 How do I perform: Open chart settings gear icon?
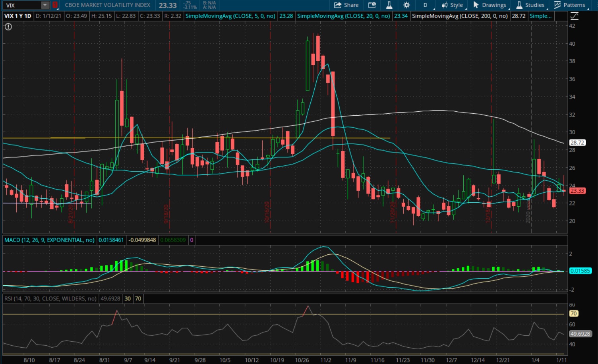point(406,5)
